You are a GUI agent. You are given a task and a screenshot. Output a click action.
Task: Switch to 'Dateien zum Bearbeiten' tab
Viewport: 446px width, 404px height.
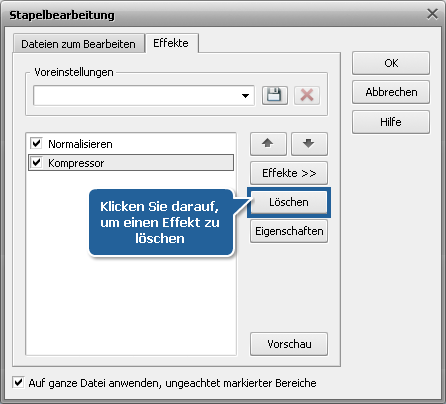point(78,44)
